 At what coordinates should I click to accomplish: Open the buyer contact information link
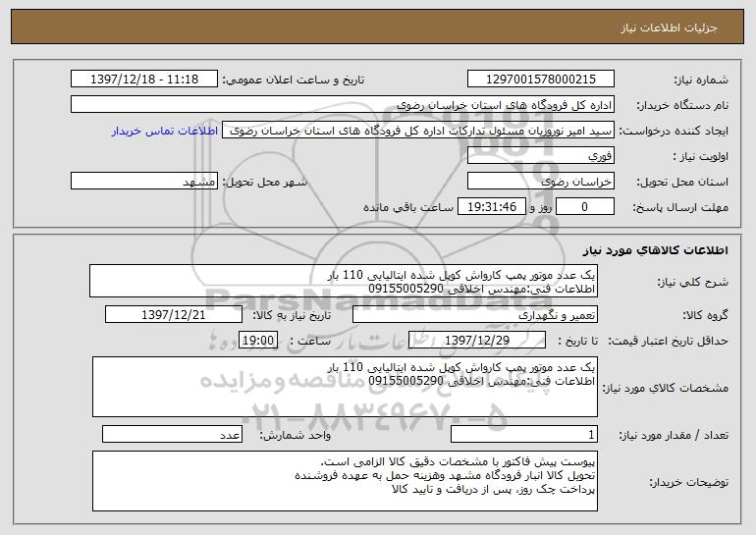[164, 132]
